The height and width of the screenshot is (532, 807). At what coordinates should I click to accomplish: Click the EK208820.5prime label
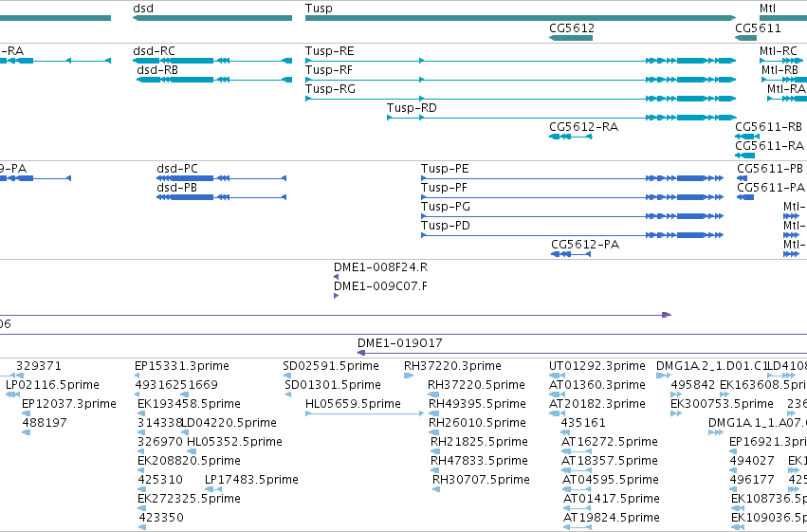pyautogui.click(x=189, y=462)
